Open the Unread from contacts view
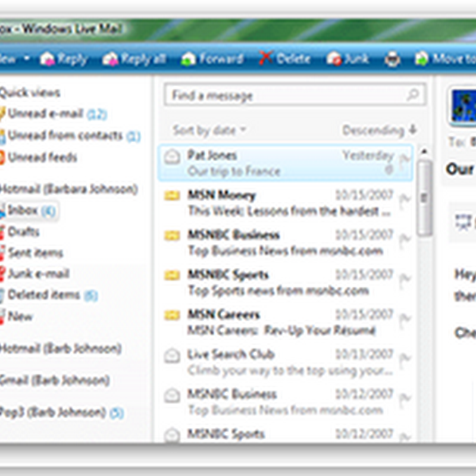 [x=70, y=136]
